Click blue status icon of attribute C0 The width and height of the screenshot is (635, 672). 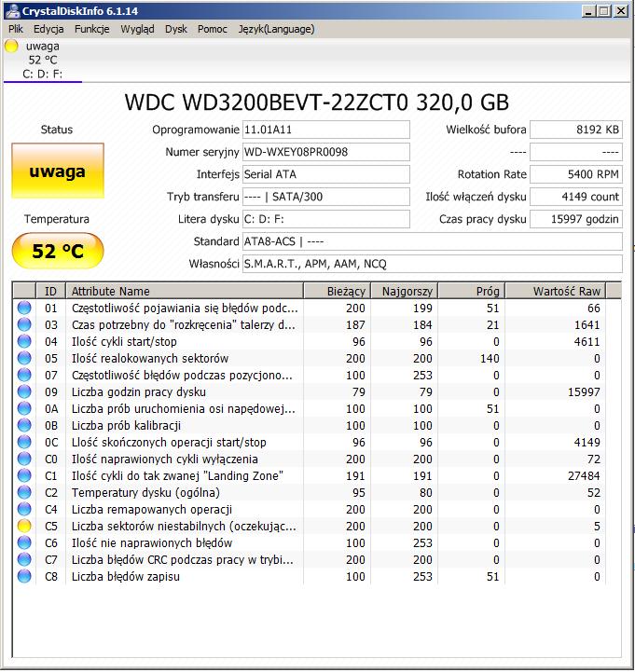tap(24, 459)
